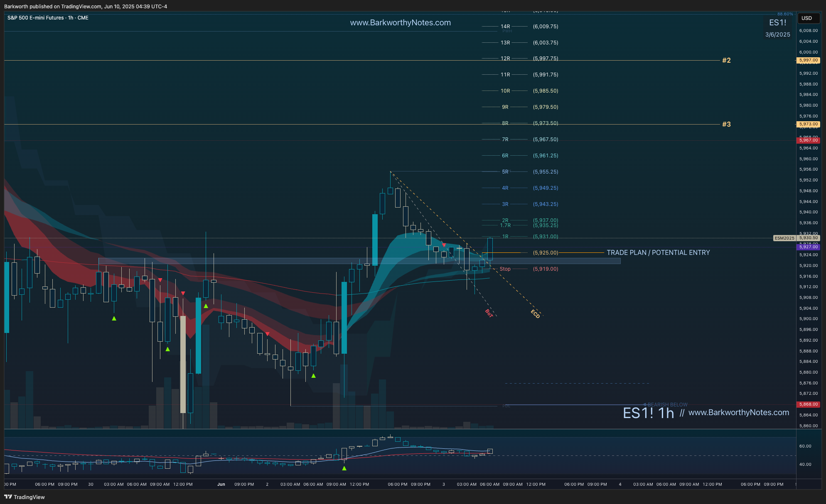Click the BEARISH BELOW annotation text
Screen dimensions: 826x504
click(x=667, y=404)
